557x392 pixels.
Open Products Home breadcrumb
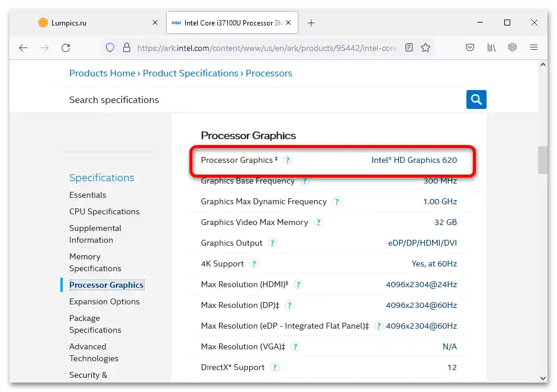[x=102, y=73]
